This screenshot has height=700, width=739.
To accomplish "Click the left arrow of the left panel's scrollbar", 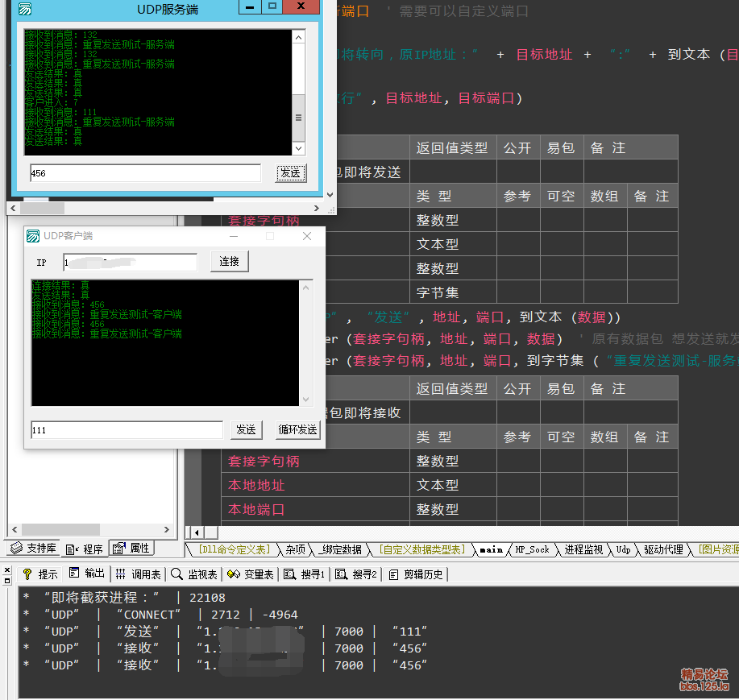I will pyautogui.click(x=15, y=529).
